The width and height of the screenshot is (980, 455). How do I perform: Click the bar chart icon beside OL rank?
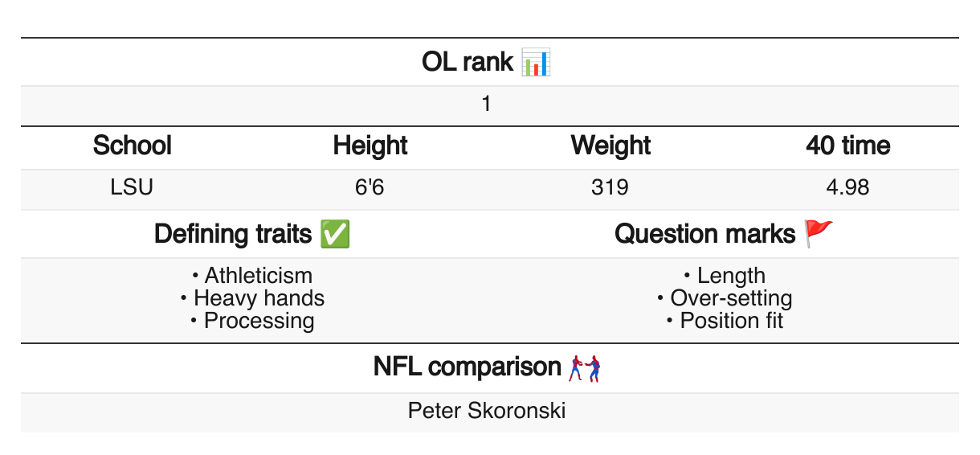coord(536,62)
